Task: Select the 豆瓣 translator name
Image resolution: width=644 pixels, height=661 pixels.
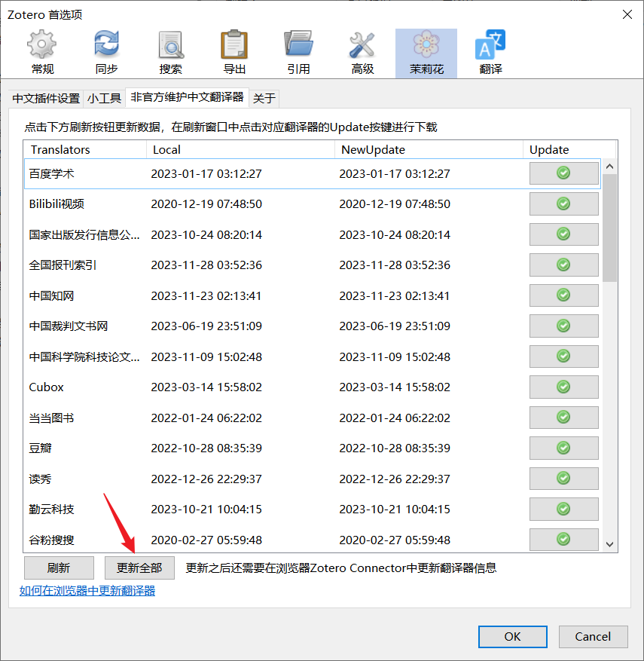Action: tap(40, 448)
